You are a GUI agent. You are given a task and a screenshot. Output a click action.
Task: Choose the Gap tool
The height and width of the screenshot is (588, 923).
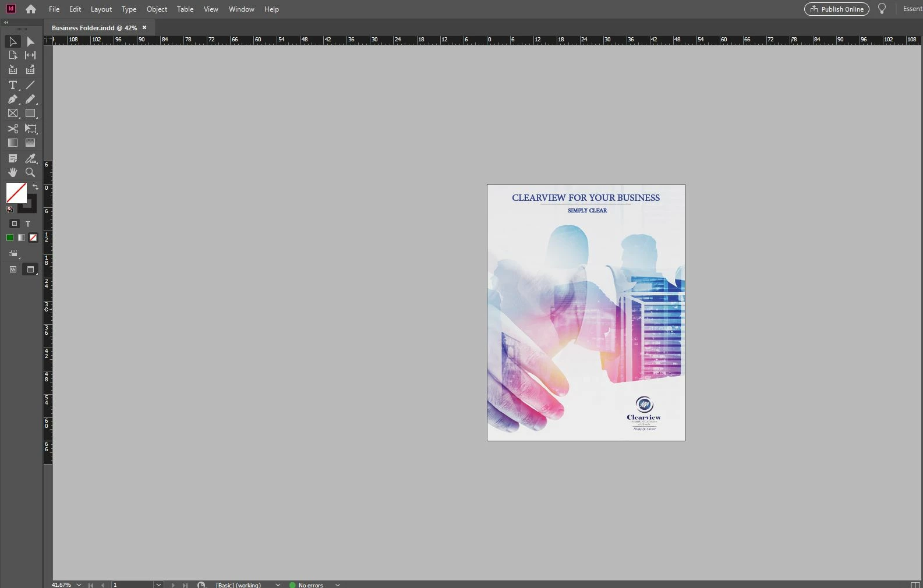click(x=30, y=55)
